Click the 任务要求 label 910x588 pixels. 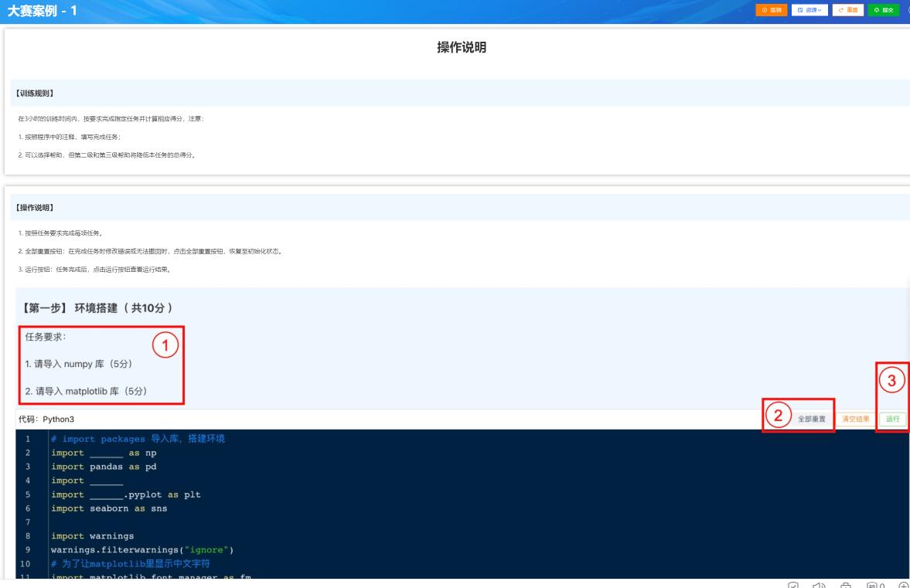click(x=46, y=336)
